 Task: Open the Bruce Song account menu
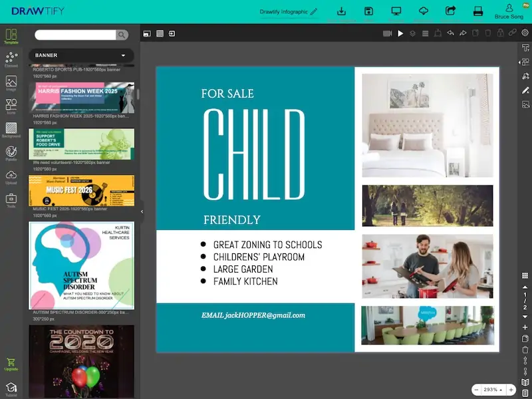pyautogui.click(x=509, y=11)
